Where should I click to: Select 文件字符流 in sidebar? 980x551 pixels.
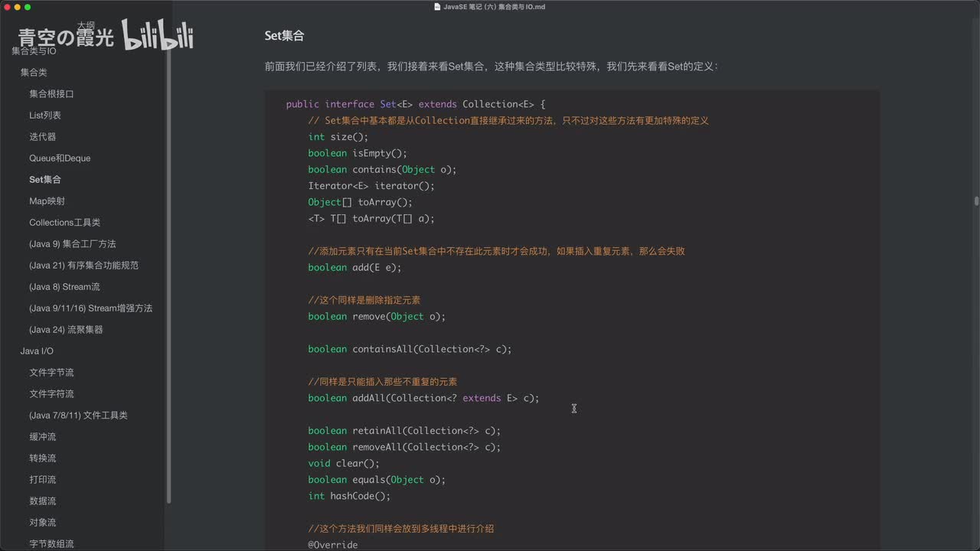51,393
